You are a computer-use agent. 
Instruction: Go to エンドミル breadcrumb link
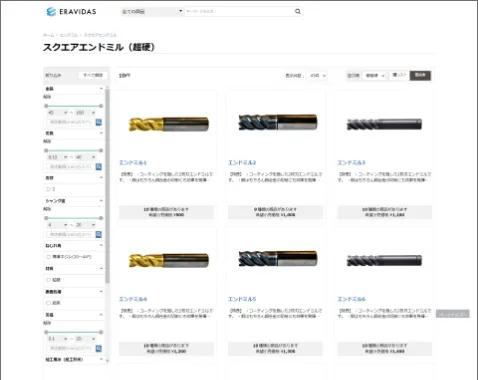tap(69, 35)
